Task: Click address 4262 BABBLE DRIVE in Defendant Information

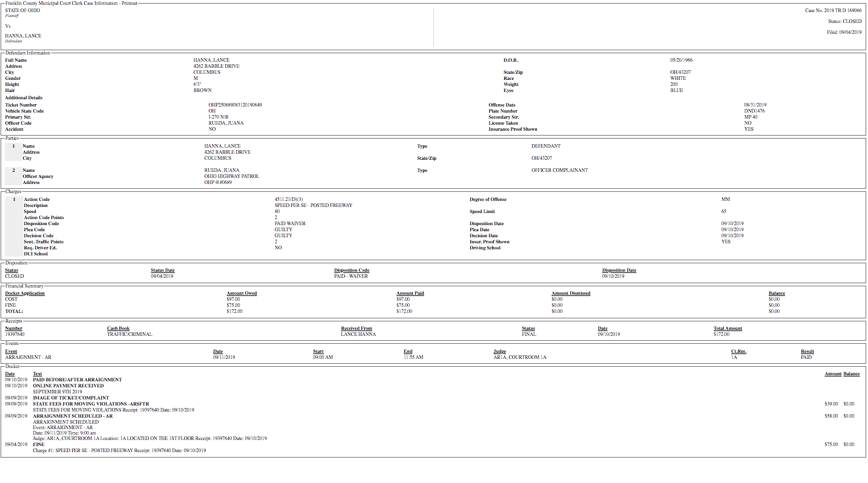Action: tap(217, 66)
